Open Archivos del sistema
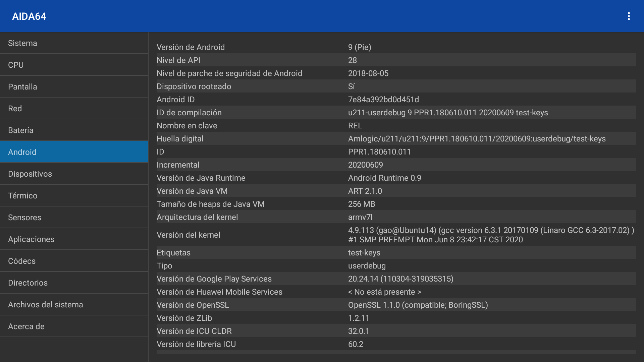The height and width of the screenshot is (362, 644). [x=74, y=305]
